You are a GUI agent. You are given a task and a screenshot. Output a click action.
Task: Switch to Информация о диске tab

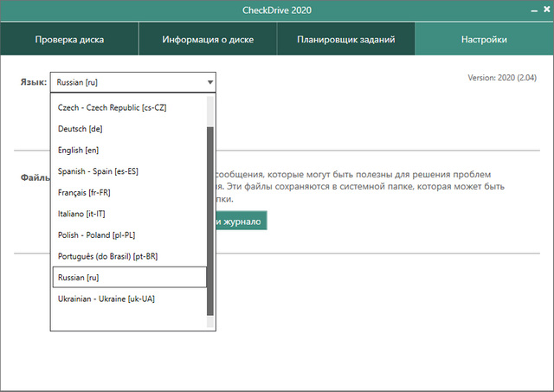point(208,40)
